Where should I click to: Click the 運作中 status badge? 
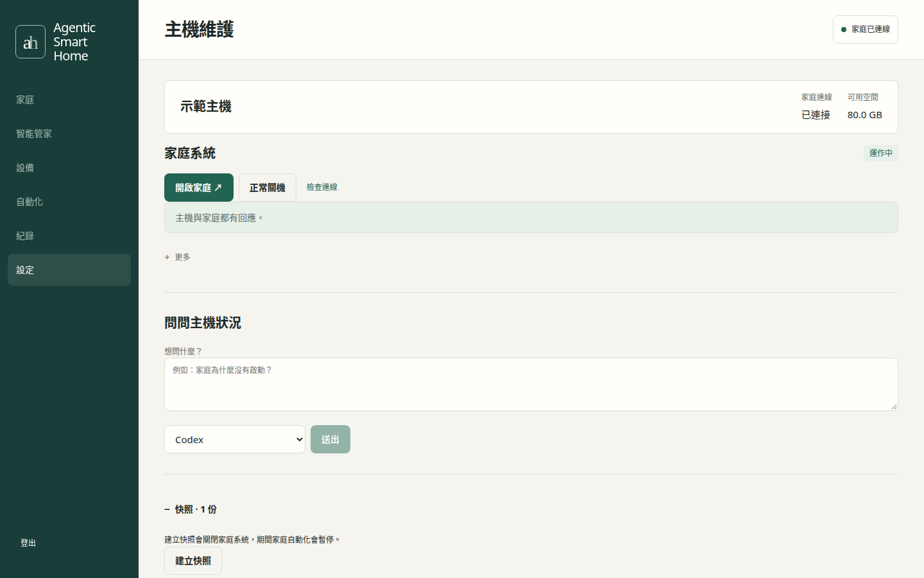click(x=881, y=153)
